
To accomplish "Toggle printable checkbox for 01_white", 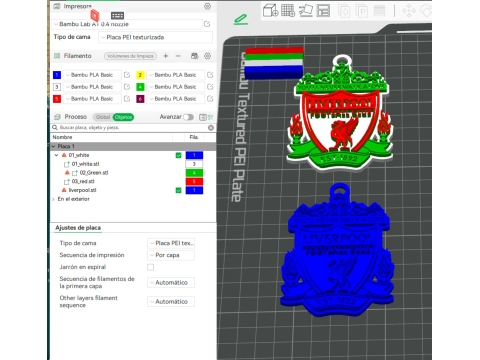I will click(x=179, y=155).
